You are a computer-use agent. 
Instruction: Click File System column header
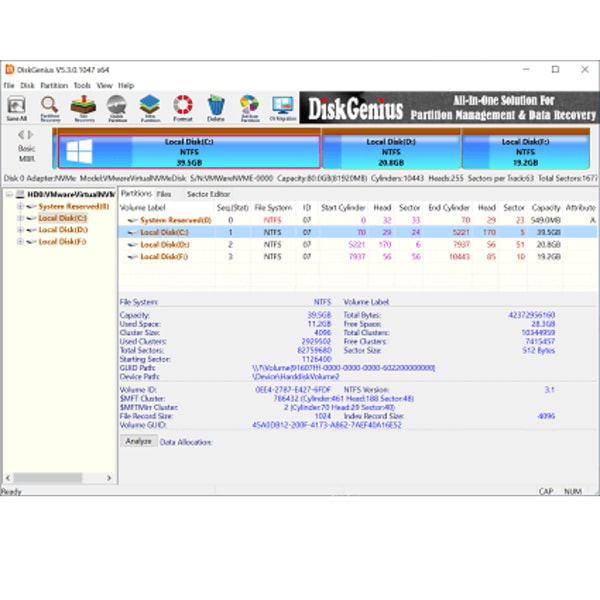[x=273, y=208]
